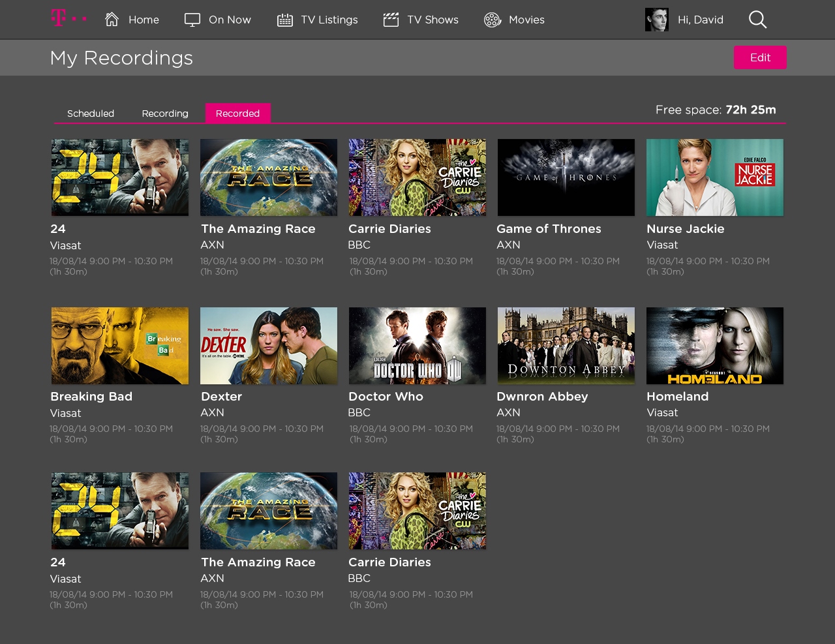Open the Breaking Bad thumbnail
Viewport: 835px width, 644px height.
120,346
